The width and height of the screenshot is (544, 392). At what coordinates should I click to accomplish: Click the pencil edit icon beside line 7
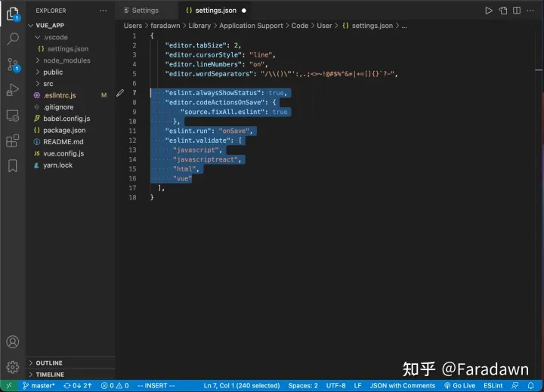120,93
